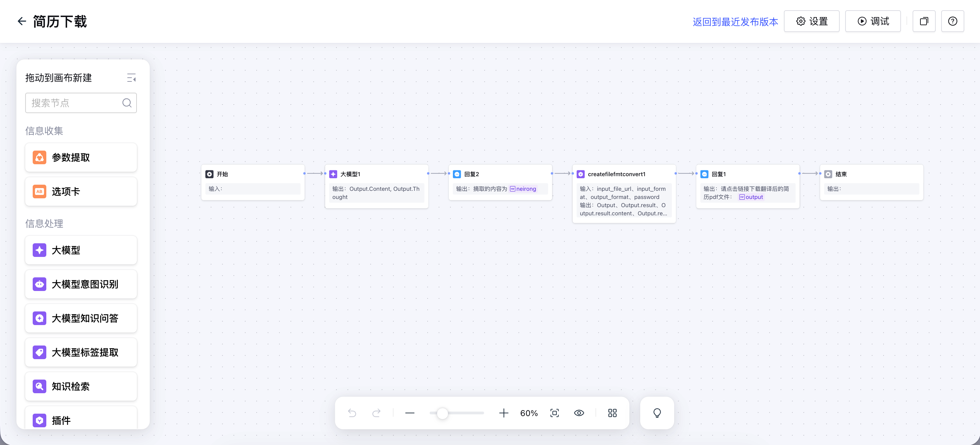Click the 返回到最近发布版本 link

coord(735,22)
